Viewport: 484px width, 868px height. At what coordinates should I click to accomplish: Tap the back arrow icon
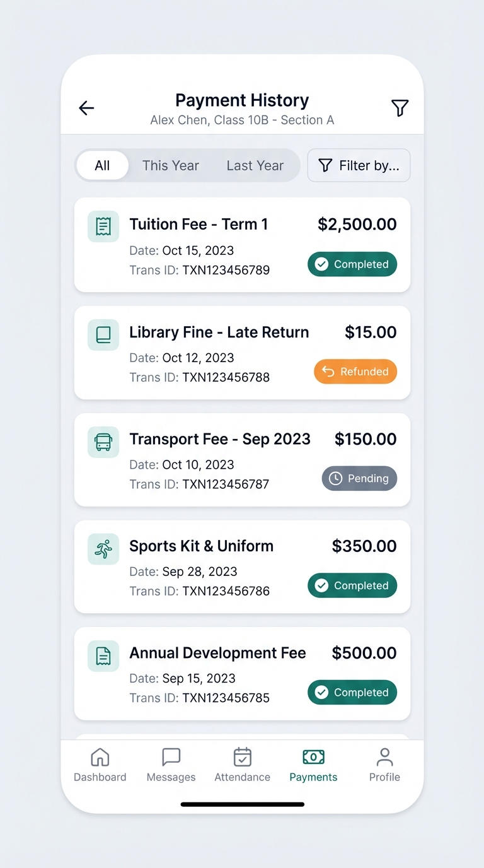[86, 108]
